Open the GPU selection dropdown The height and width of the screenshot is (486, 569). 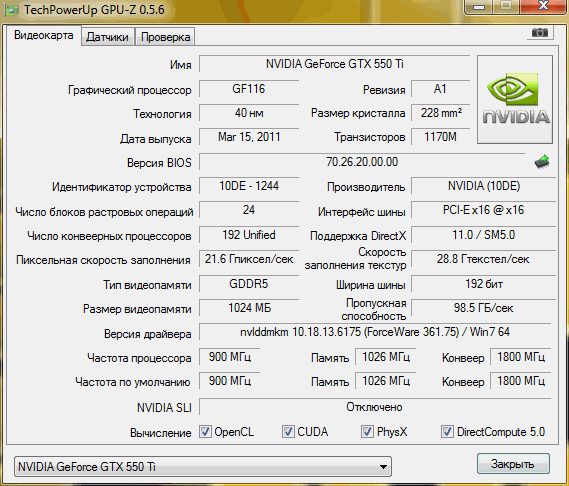point(203,466)
